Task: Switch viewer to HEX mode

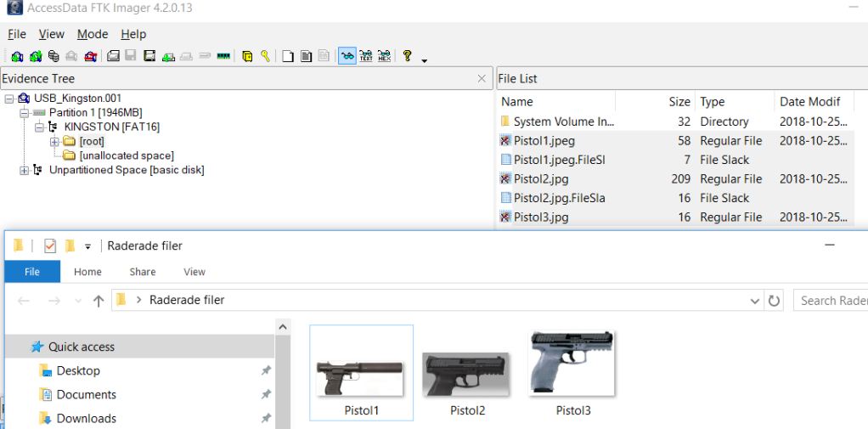Action: tap(385, 56)
